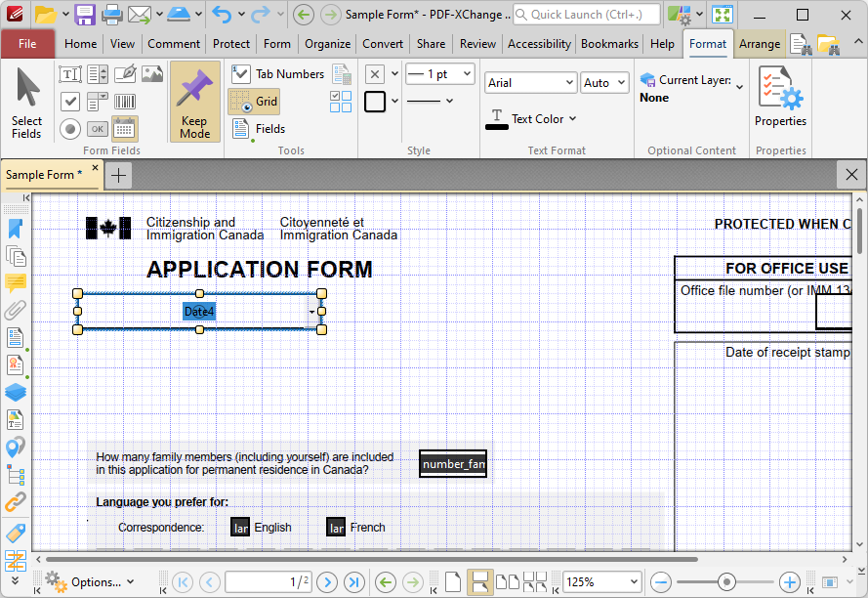Click the Print icon
868x598 pixels.
[112, 15]
